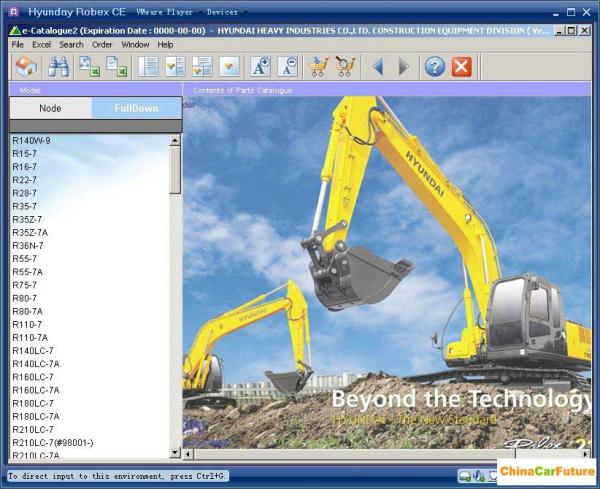This screenshot has width=600, height=489.
Task: Open search with the binoculars icon
Action: pos(59,67)
